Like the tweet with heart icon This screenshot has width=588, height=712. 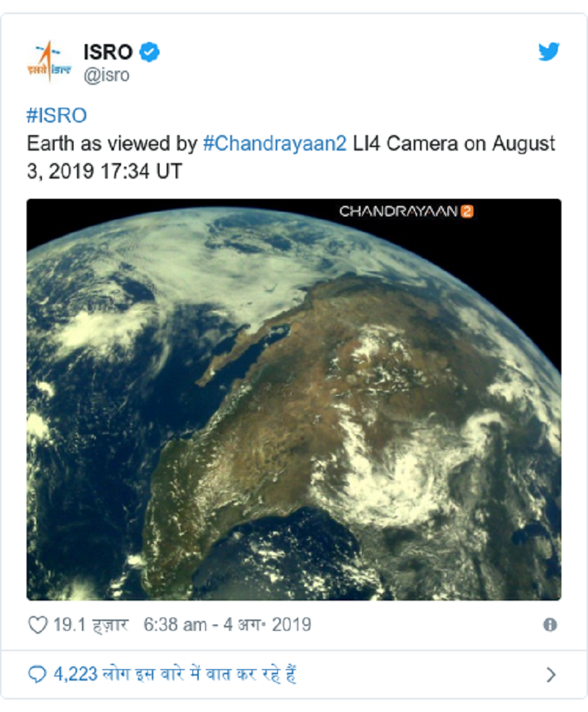[38, 624]
